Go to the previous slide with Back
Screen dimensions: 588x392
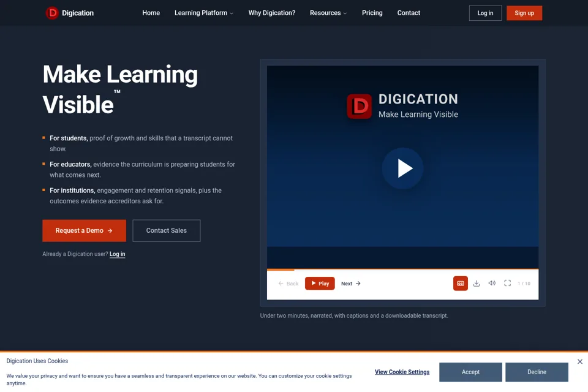pos(288,284)
